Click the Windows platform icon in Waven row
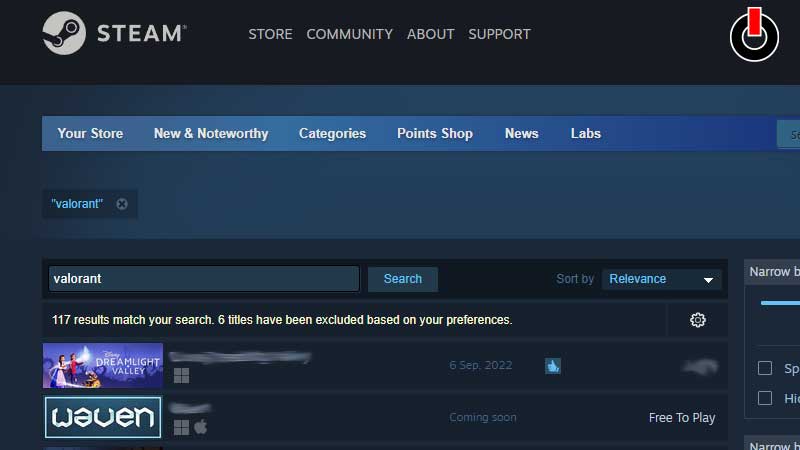 coord(181,428)
